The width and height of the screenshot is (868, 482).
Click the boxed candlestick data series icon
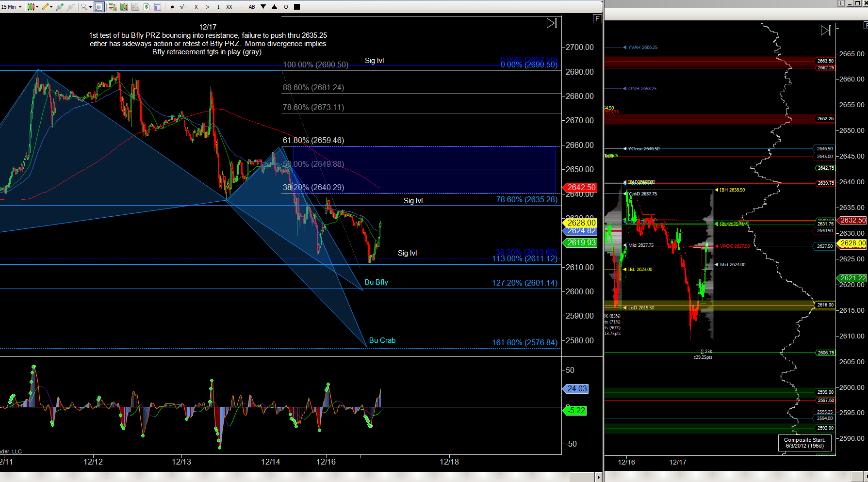point(124,7)
